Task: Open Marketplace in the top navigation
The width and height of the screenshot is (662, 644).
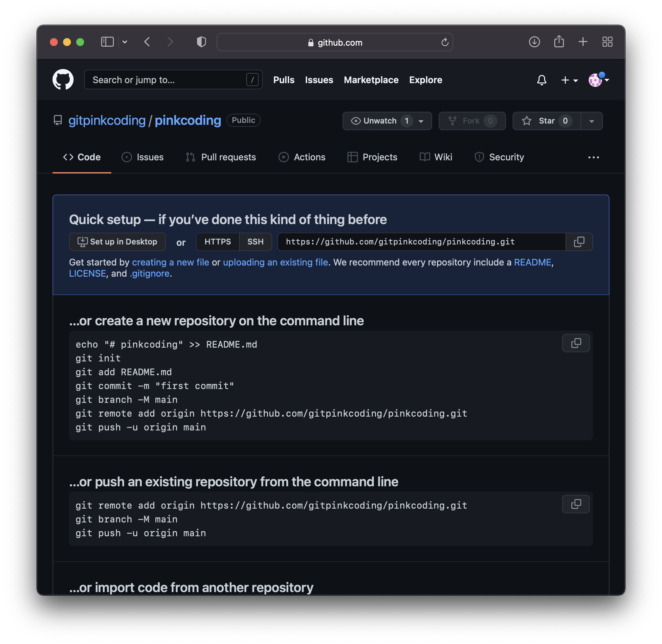Action: (x=371, y=80)
